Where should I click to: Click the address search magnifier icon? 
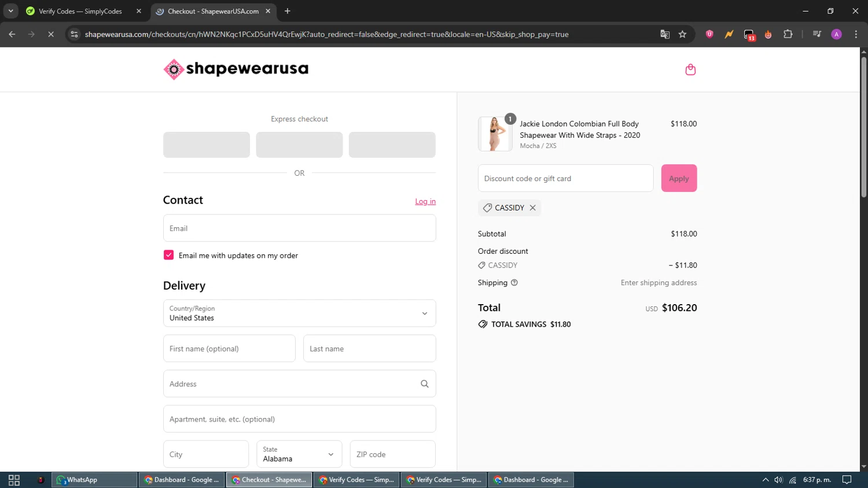[424, 384]
